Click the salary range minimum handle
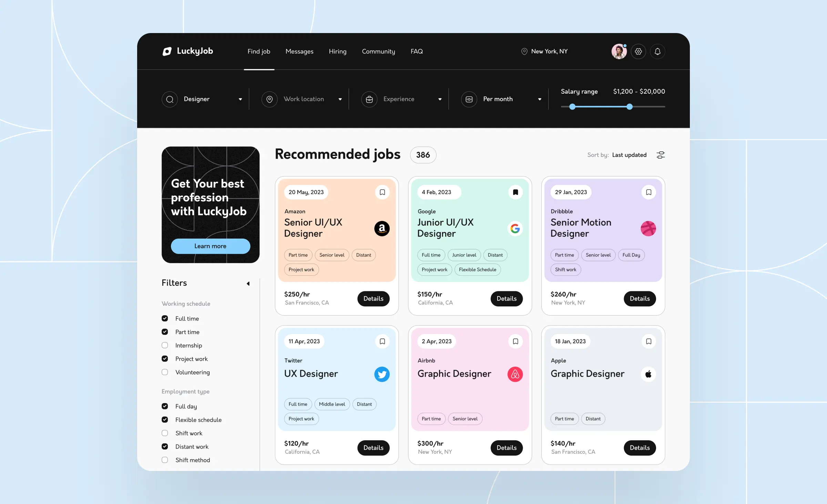Image resolution: width=827 pixels, height=504 pixels. pyautogui.click(x=572, y=107)
